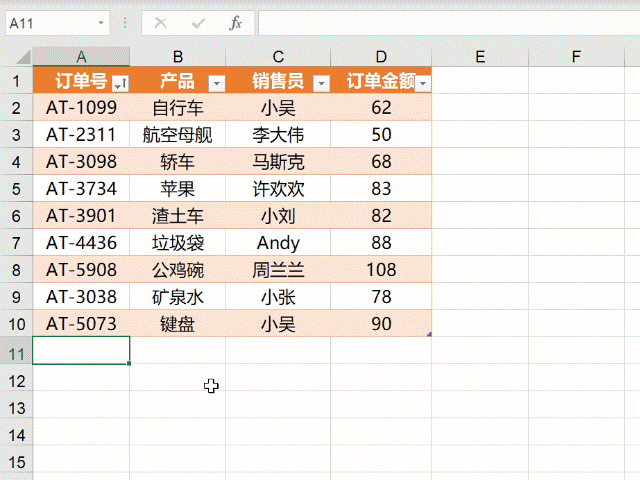The image size is (640, 480).
Task: Click the Select All corner triangle
Action: click(x=23, y=57)
